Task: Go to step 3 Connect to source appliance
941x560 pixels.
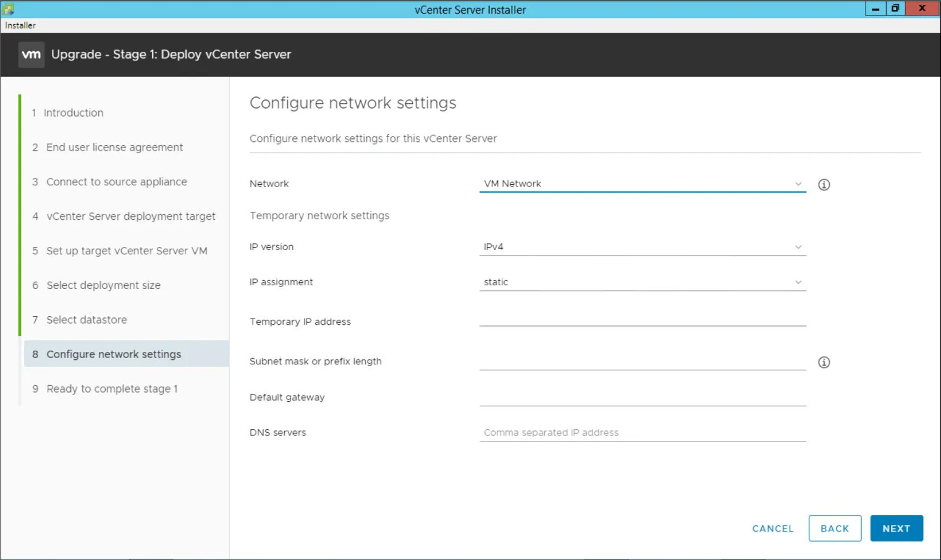Action: (109, 182)
